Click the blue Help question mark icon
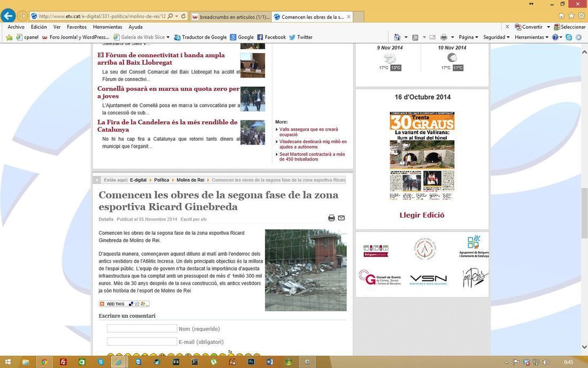The height and width of the screenshot is (368, 588). [x=555, y=37]
